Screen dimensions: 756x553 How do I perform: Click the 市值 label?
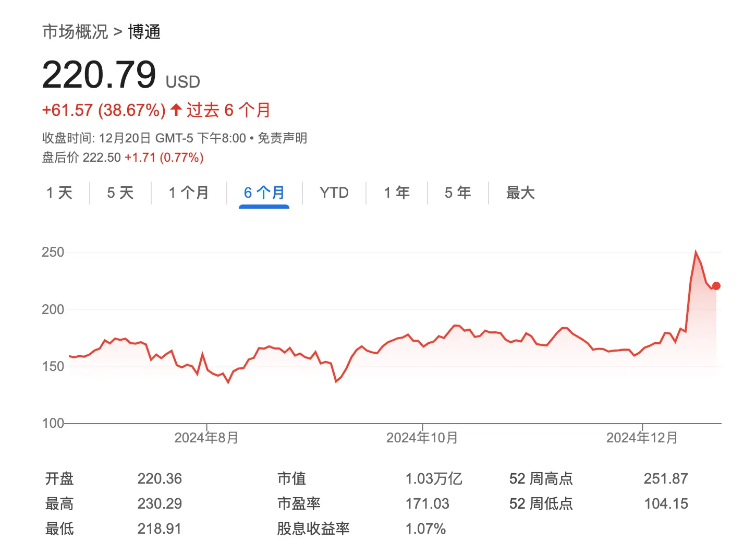click(291, 478)
